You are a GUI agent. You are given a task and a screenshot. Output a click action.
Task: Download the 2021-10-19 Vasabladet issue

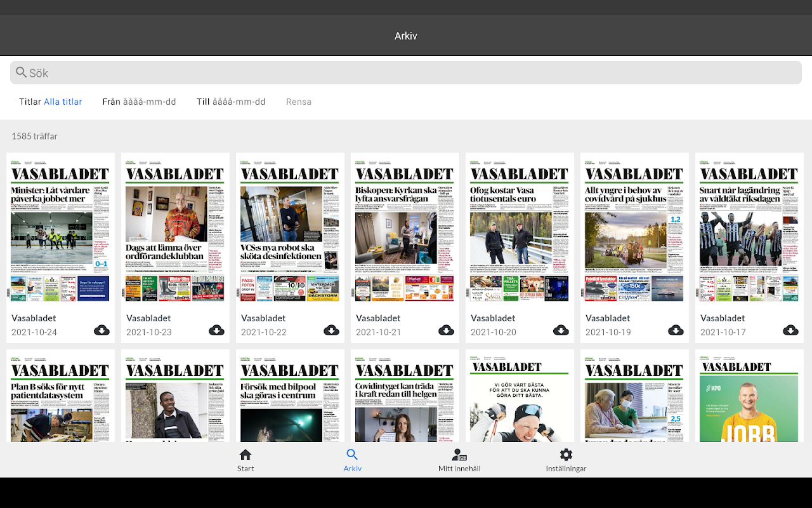click(676, 330)
